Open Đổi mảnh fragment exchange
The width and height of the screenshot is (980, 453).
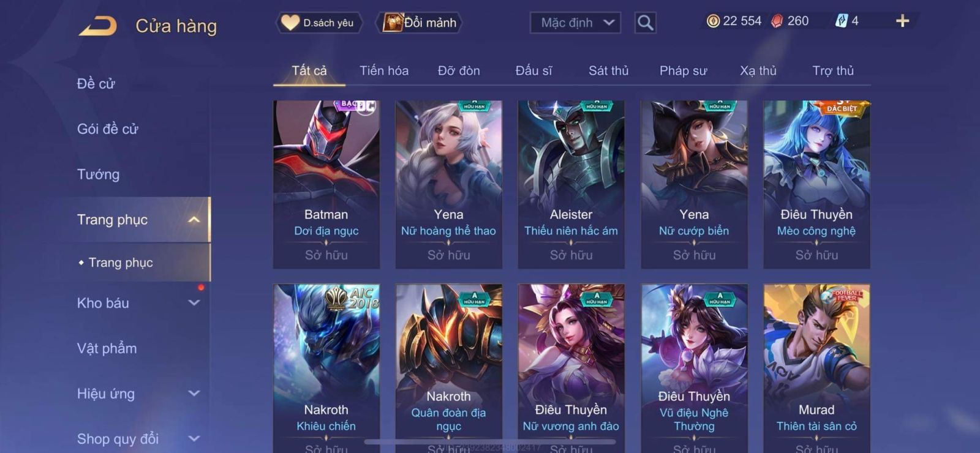(x=420, y=23)
